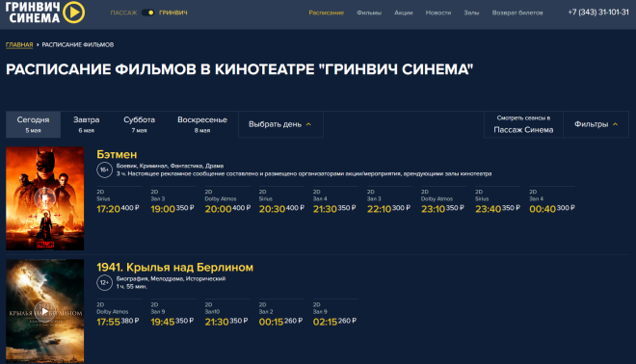Select the Воскресенье 8 мая tab

(x=202, y=124)
